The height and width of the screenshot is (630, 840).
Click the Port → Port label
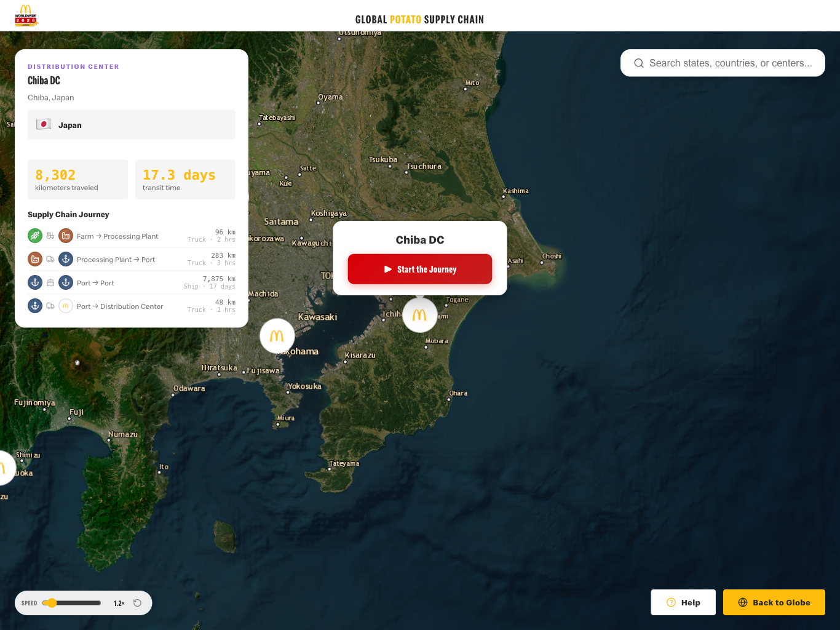pyautogui.click(x=95, y=283)
